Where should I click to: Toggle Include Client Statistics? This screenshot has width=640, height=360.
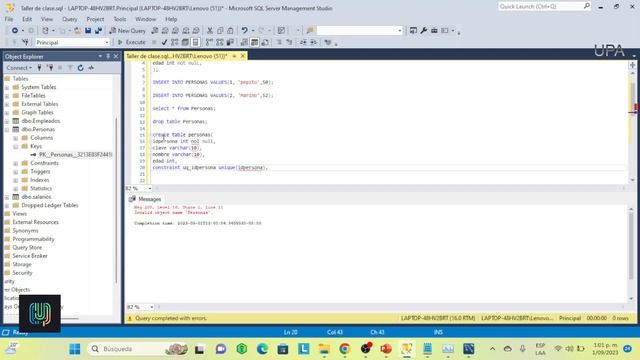(230, 42)
